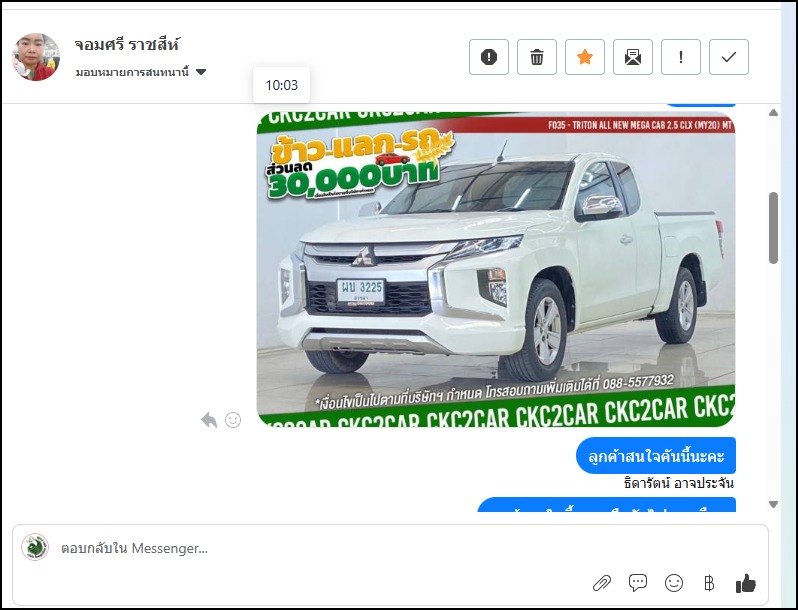Attach a file with paperclip icon
Viewport: 798px width, 610px height.
click(602, 583)
